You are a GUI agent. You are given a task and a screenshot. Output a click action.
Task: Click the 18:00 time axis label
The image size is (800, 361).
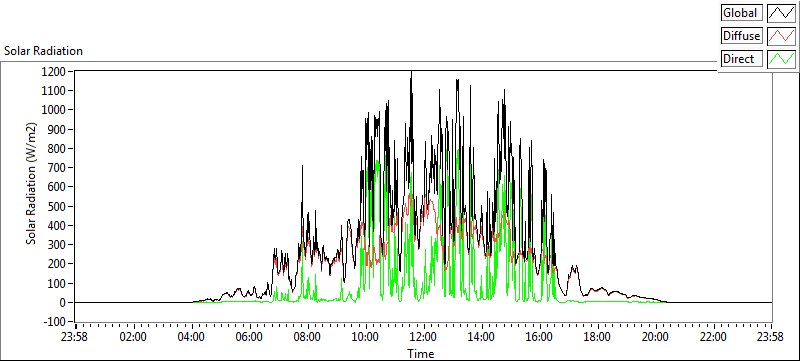597,338
